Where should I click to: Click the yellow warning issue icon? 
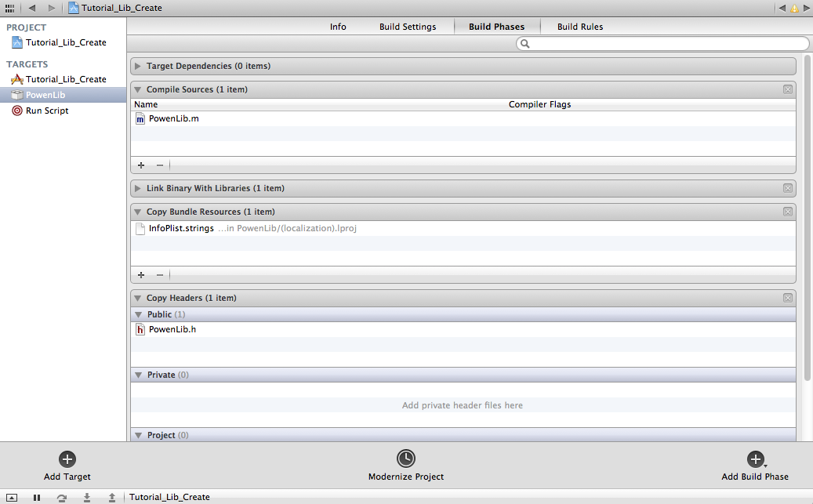click(x=794, y=9)
